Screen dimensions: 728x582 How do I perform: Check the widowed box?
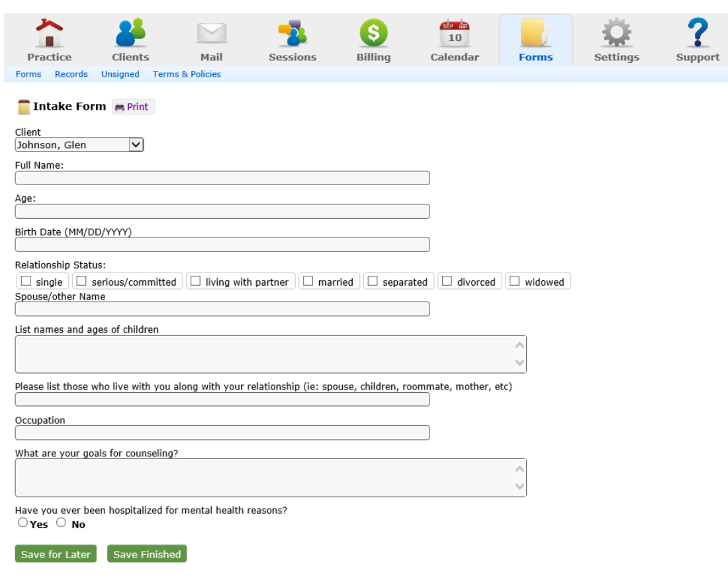514,281
